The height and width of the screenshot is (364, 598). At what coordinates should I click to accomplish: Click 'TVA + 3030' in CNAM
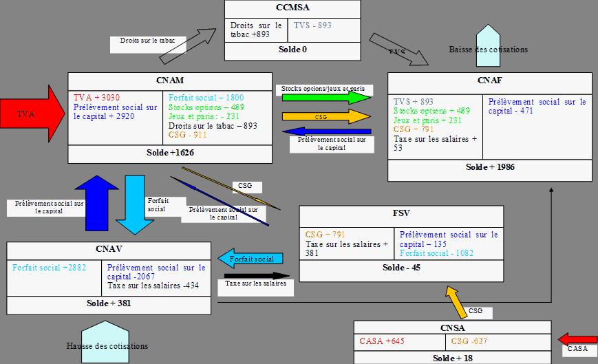coord(96,98)
